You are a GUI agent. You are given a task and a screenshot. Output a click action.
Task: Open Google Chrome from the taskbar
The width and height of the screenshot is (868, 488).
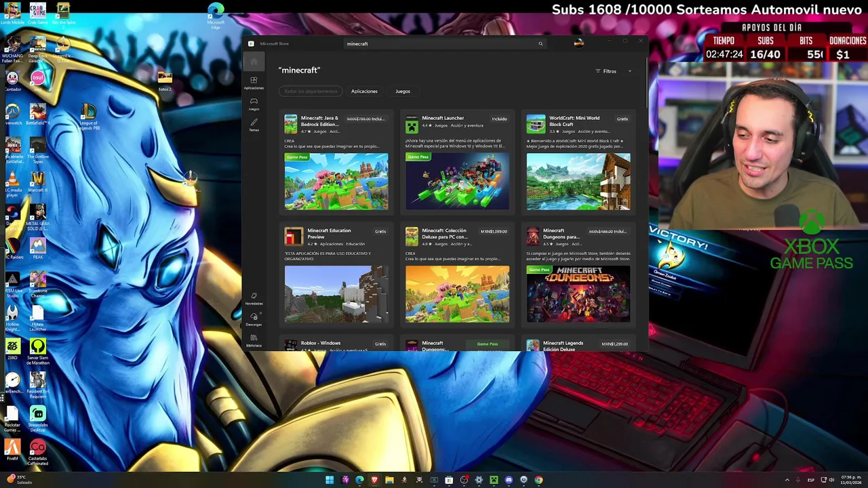(x=538, y=480)
